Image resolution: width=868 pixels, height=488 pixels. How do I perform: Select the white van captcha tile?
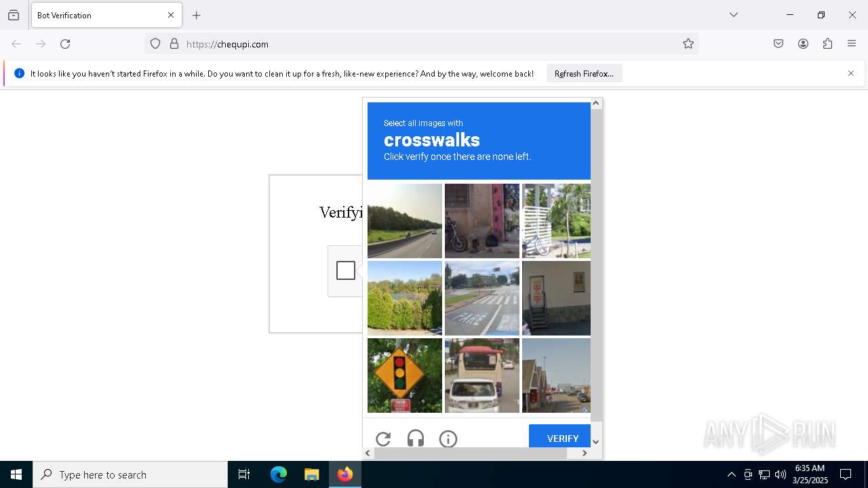pos(482,375)
